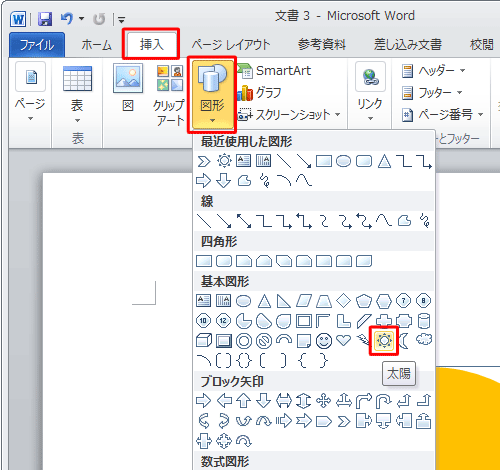Select the Cylinder (Can) shape

424,321
